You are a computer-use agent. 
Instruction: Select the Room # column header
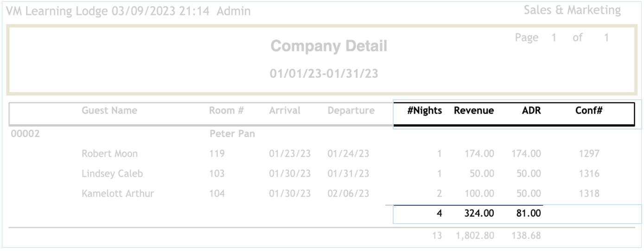[x=227, y=111]
